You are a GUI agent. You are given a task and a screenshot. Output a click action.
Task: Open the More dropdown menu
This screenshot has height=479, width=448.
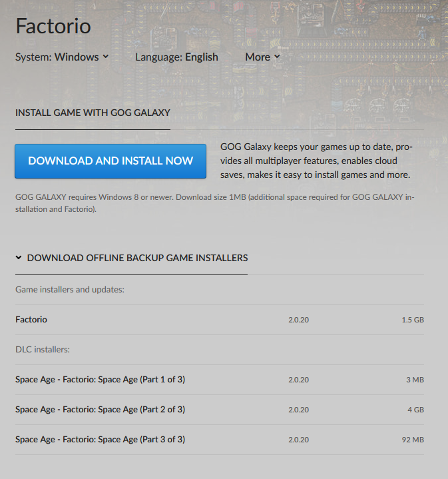pos(262,57)
